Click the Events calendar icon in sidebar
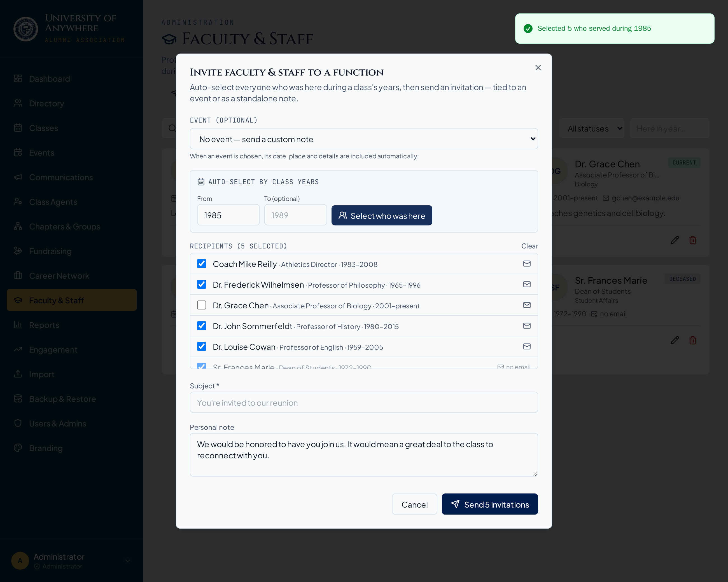This screenshot has width=728, height=582. [x=18, y=152]
